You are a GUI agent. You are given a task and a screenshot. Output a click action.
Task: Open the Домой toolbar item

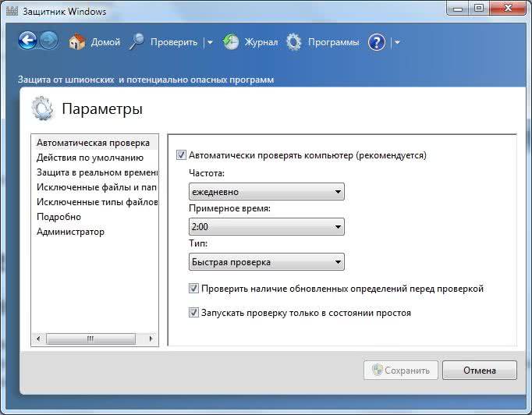pos(105,42)
